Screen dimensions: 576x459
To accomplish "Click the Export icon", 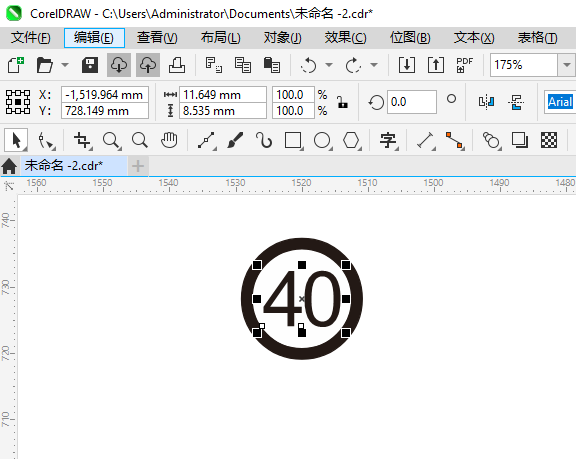I will 436,65.
